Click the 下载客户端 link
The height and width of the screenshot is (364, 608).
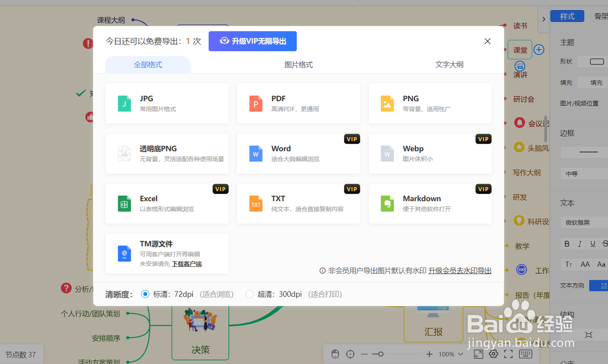(x=187, y=264)
